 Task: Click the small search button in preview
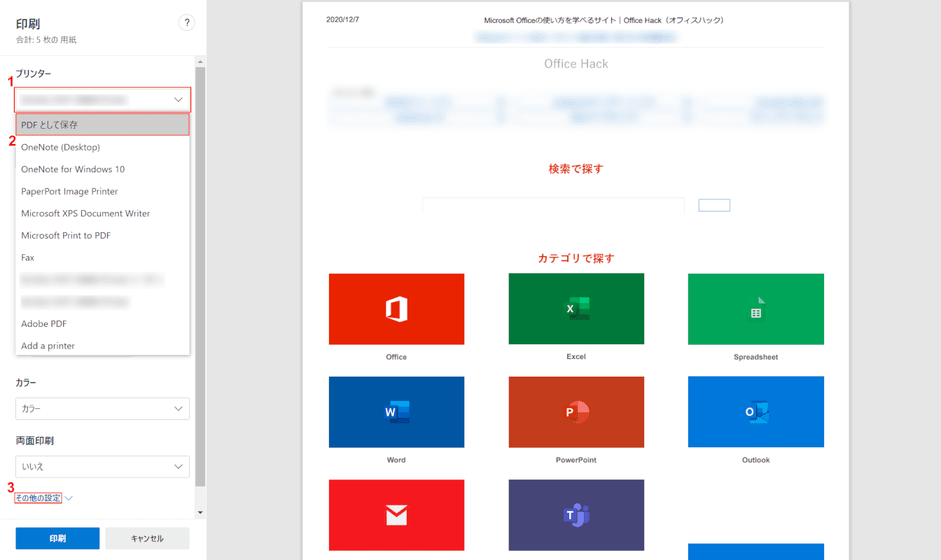coord(714,205)
